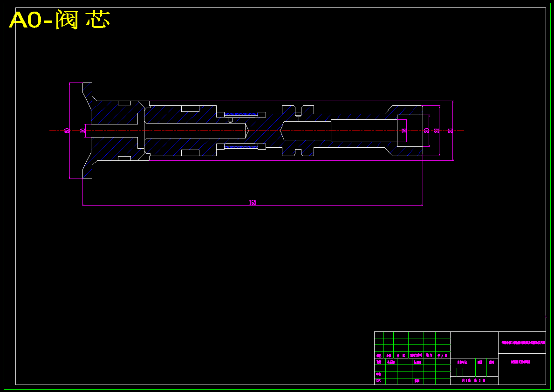554x392 pixels.
Task: Click the "审核" row label
Action: pyautogui.click(x=378, y=374)
